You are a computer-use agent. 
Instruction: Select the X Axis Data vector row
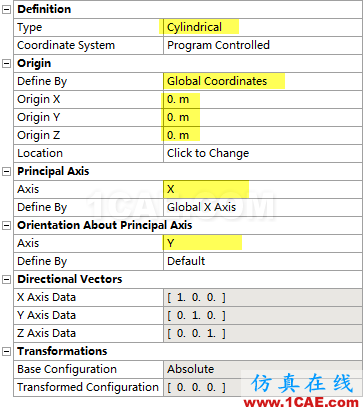pos(188,297)
